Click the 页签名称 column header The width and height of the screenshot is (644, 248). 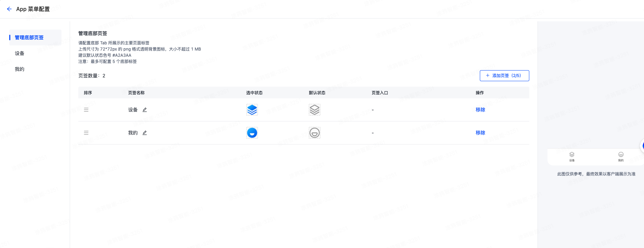pyautogui.click(x=136, y=93)
